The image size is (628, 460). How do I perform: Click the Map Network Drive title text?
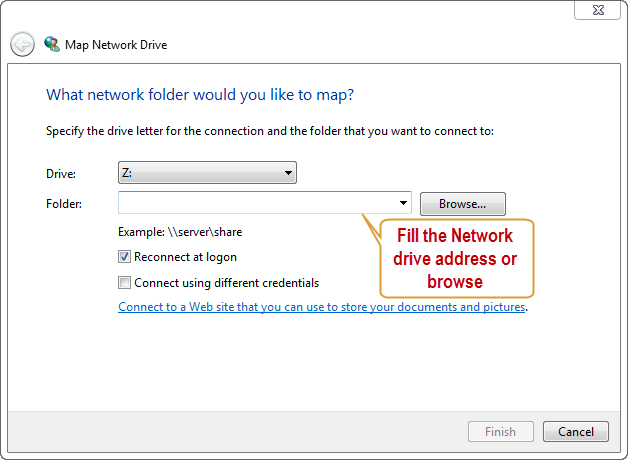(x=116, y=45)
